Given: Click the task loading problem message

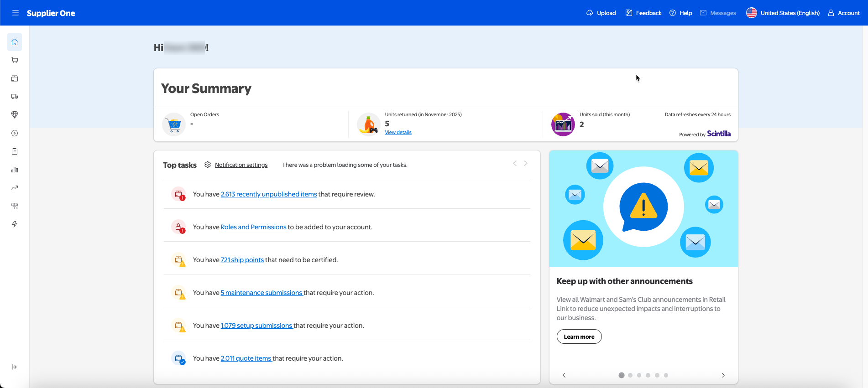Looking at the screenshot, I should coord(345,165).
